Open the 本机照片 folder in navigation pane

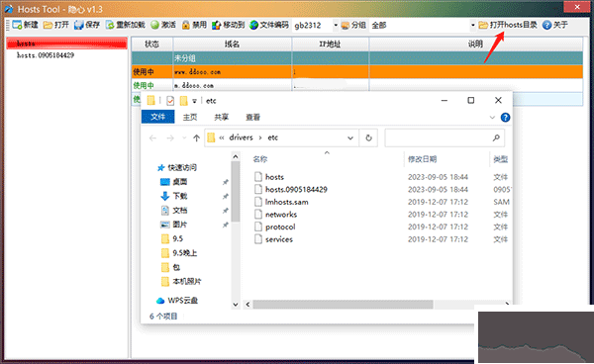[x=187, y=282]
